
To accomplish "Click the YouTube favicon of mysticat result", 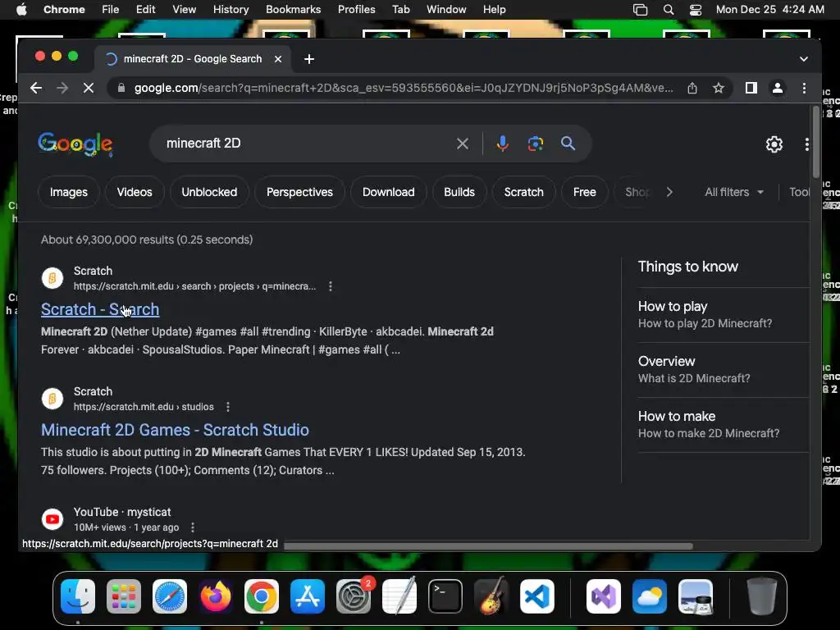I will tap(52, 519).
